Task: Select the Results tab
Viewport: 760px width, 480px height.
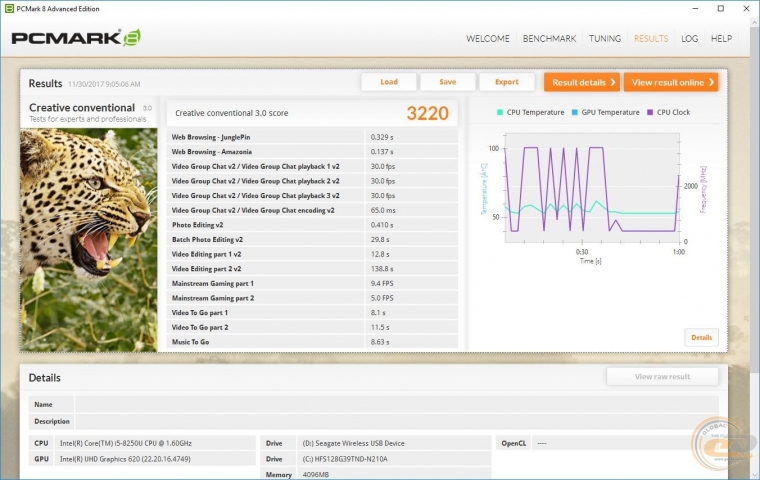Action: click(651, 39)
